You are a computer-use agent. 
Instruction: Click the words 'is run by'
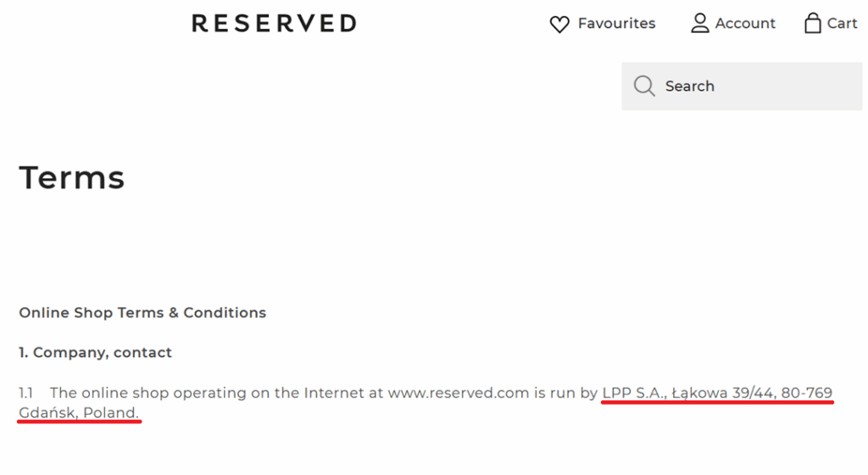565,393
